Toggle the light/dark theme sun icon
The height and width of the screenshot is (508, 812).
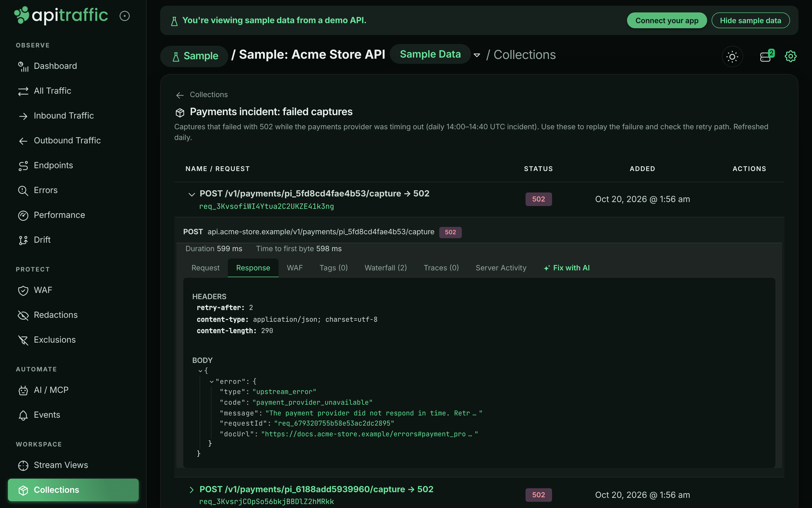pos(732,56)
